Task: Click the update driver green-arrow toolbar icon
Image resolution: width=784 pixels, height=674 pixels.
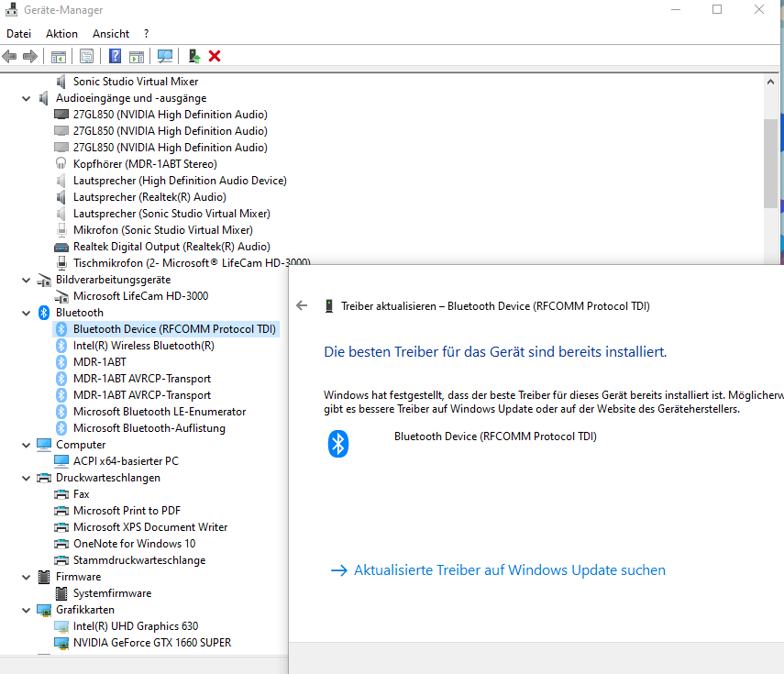Action: [194, 56]
